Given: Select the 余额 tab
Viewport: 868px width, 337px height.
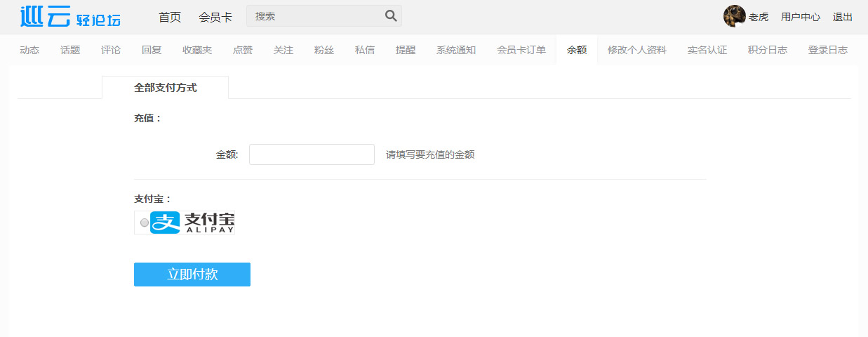Looking at the screenshot, I should [x=577, y=50].
